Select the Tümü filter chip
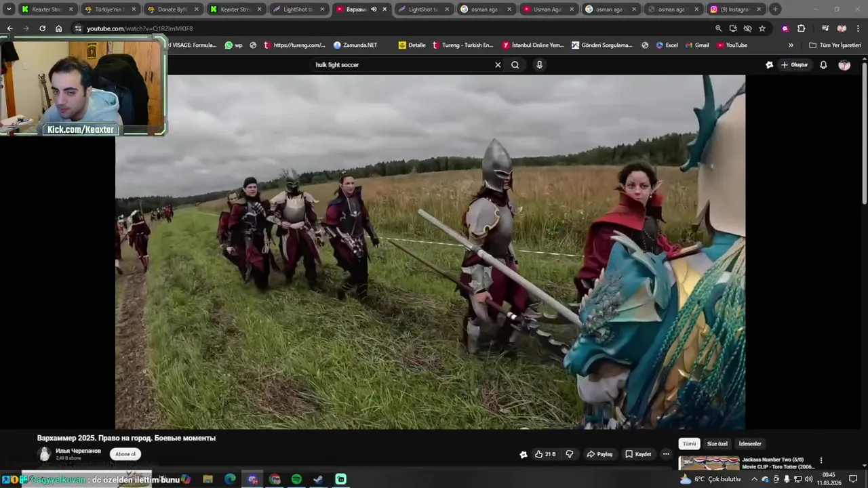 [x=689, y=444]
